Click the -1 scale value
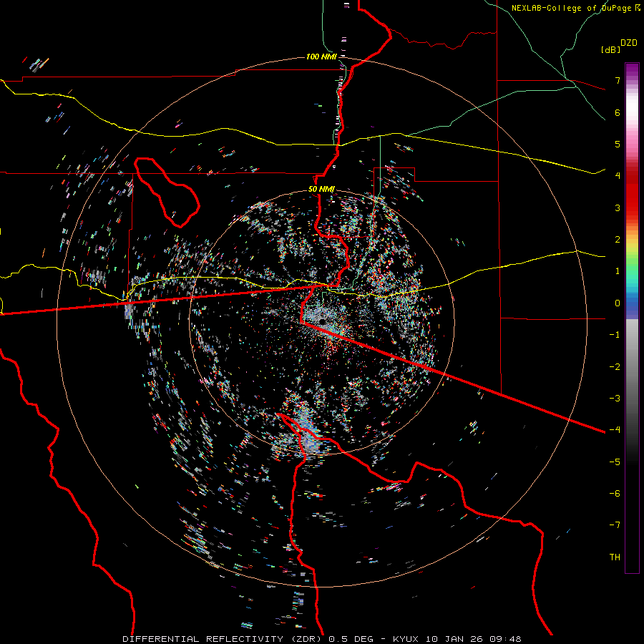The height and width of the screenshot is (644, 644). (x=615, y=335)
